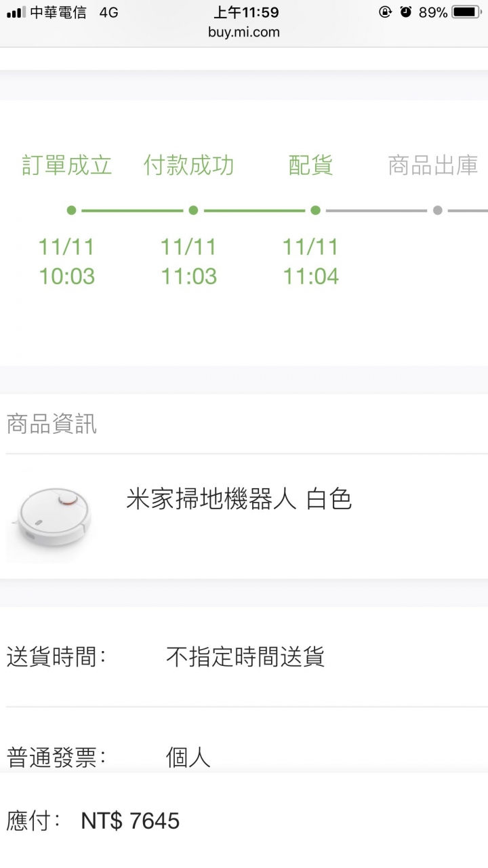Screen dimensions: 488x868
Task: Select the 訂單成立 order step
Action: [x=67, y=165]
